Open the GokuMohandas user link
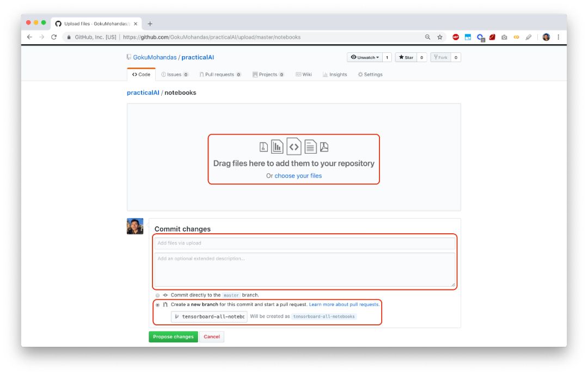 155,57
